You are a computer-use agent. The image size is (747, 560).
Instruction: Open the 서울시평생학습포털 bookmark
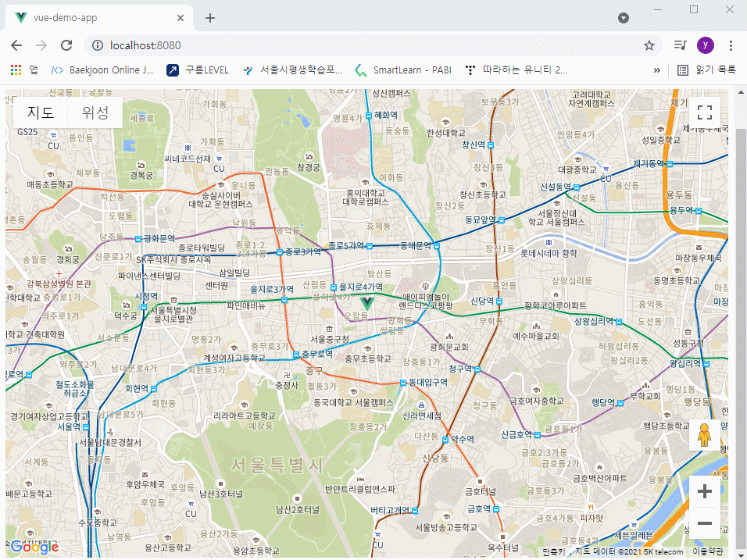click(292, 70)
